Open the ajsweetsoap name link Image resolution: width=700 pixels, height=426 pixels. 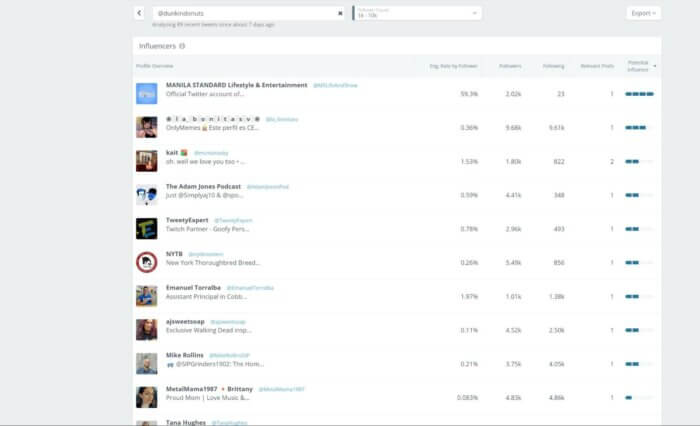[185, 322]
